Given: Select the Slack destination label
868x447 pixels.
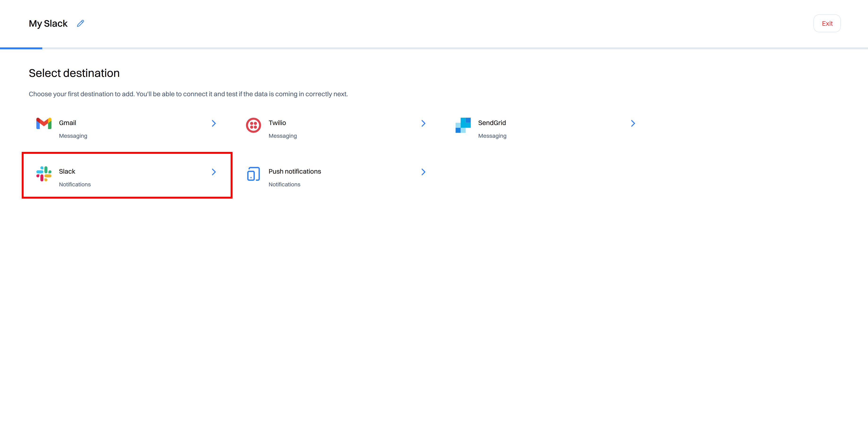Looking at the screenshot, I should click(x=67, y=171).
